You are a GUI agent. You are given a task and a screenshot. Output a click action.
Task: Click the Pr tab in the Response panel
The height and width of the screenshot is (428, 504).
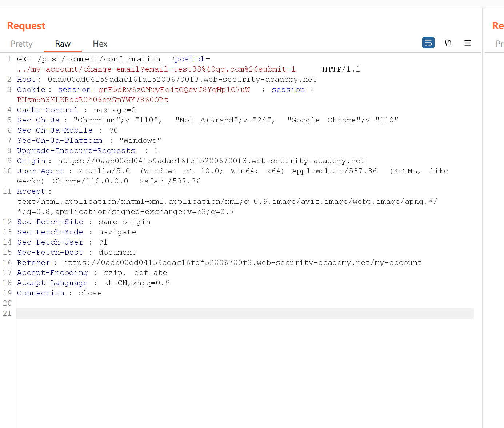point(499,43)
